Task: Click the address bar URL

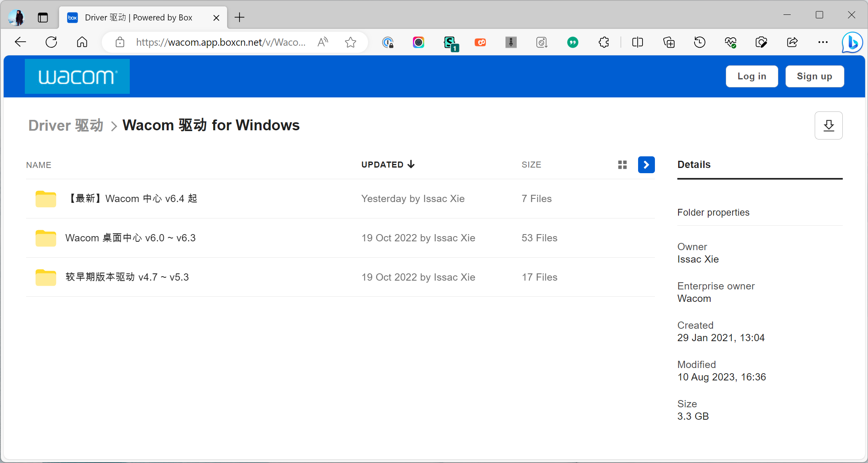Action: (221, 42)
